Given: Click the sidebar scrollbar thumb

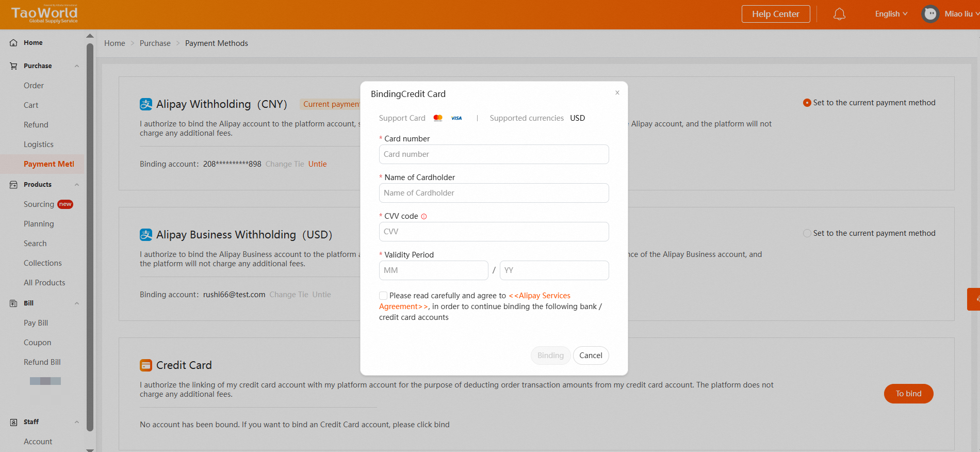Looking at the screenshot, I should pyautogui.click(x=90, y=236).
